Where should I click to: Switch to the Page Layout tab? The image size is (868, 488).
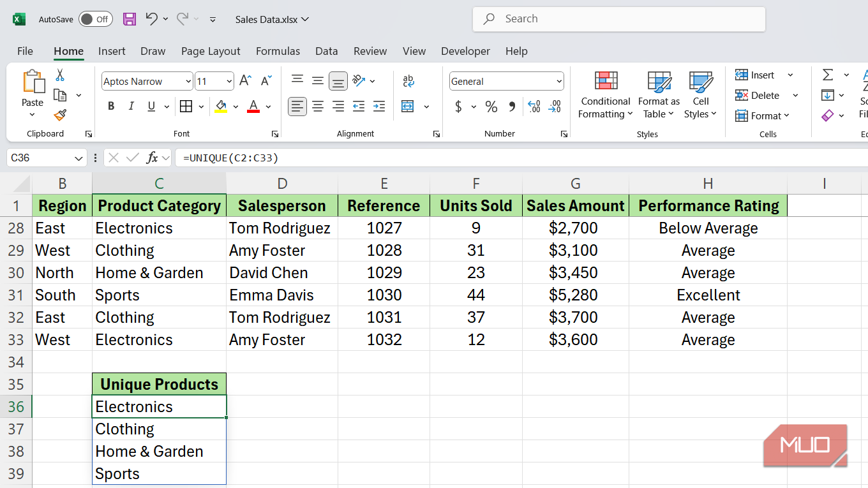click(211, 51)
